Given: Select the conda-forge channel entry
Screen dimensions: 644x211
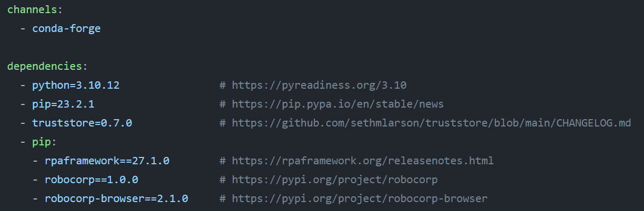Looking at the screenshot, I should tap(66, 28).
